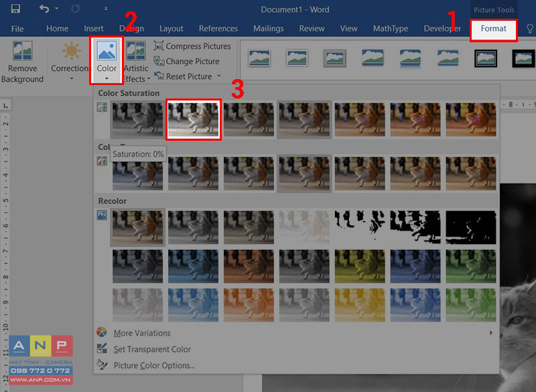Image resolution: width=536 pixels, height=392 pixels.
Task: Choose the last, most saturated Color Saturation thumbnail
Action: pyautogui.click(x=471, y=120)
